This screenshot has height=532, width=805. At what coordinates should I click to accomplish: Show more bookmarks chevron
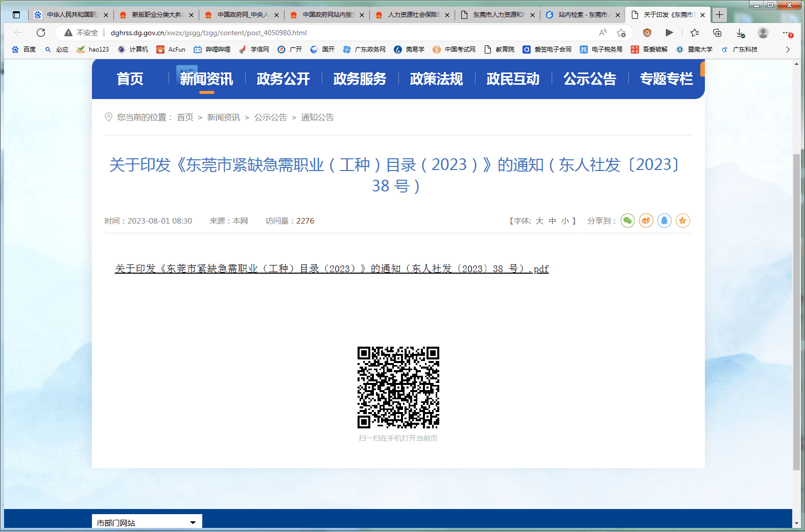pyautogui.click(x=788, y=50)
